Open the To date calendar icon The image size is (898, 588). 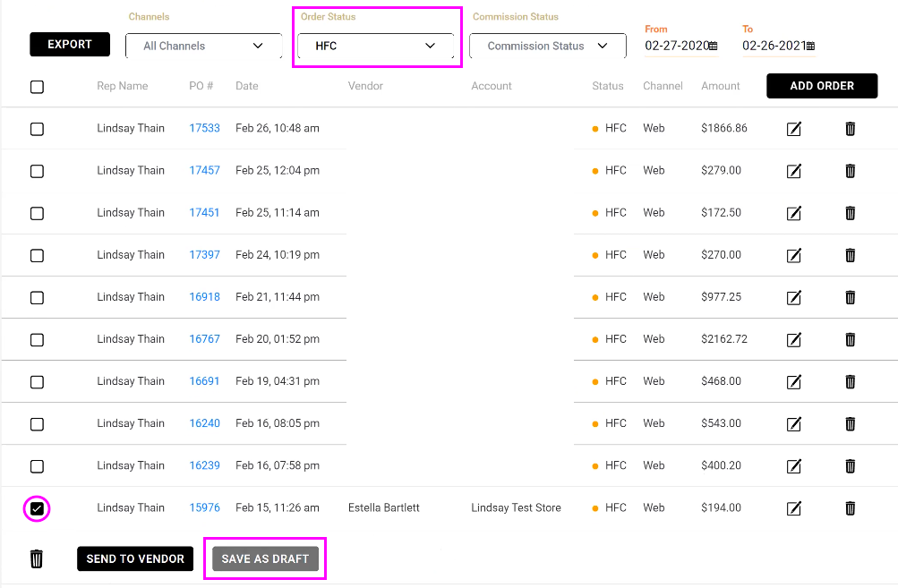[810, 46]
